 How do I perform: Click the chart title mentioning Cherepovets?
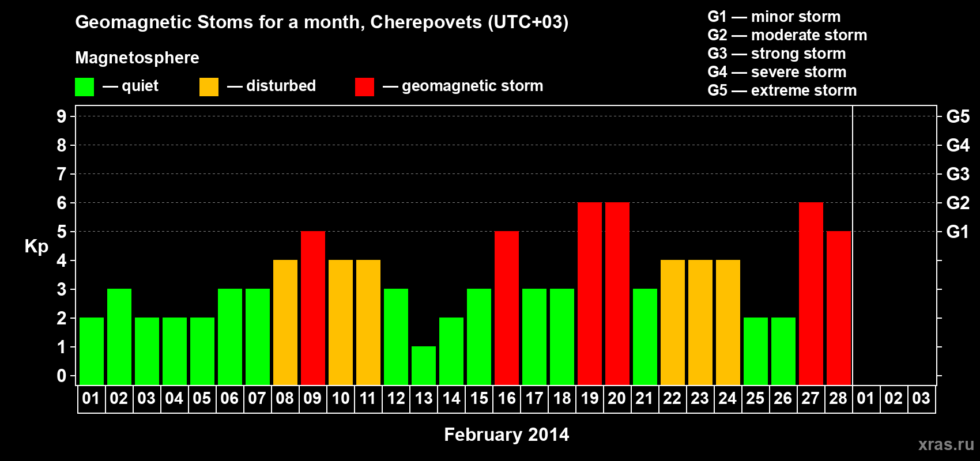(x=322, y=22)
